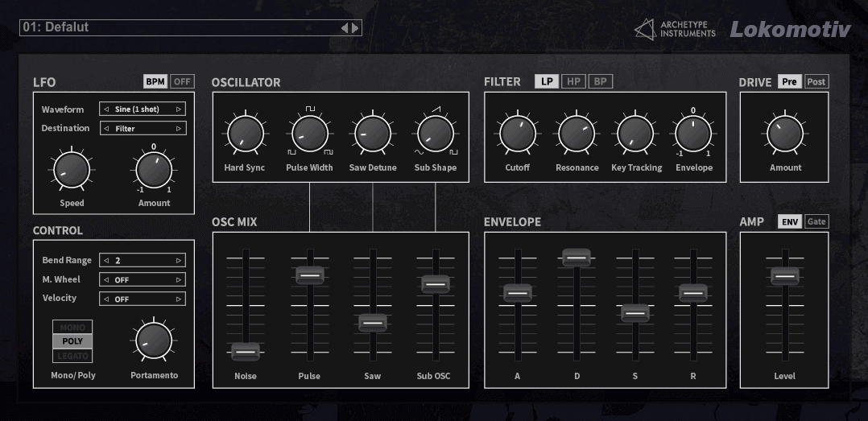Screen dimensions: 868x421
Task: Click the filter Resonance knob
Action: click(x=577, y=134)
